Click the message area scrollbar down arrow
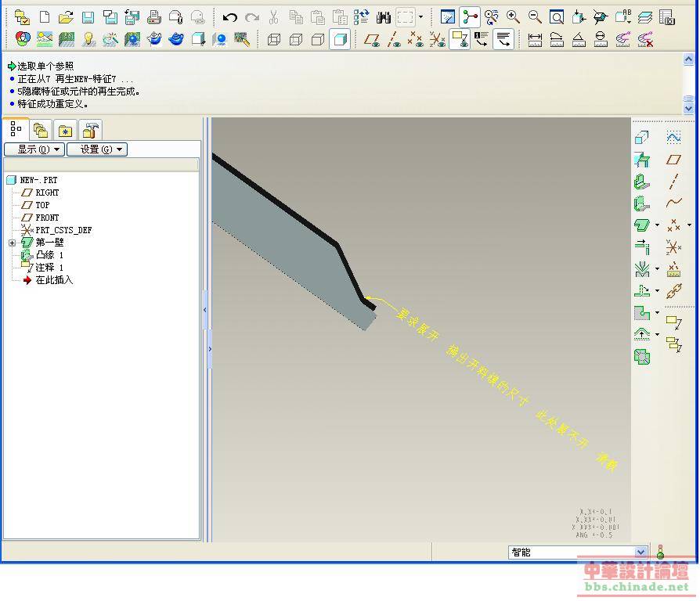This screenshot has height=601, width=700. pos(689,110)
